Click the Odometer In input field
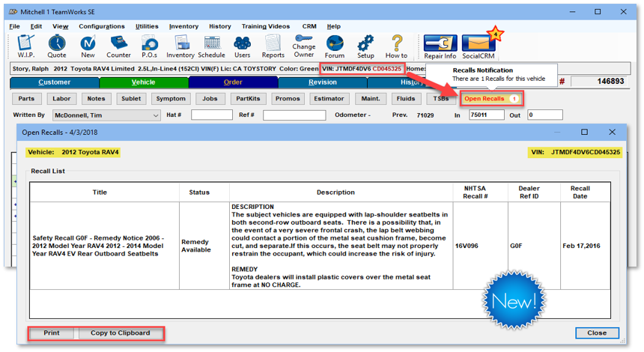Image resolution: width=644 pixels, height=352 pixels. pos(485,115)
